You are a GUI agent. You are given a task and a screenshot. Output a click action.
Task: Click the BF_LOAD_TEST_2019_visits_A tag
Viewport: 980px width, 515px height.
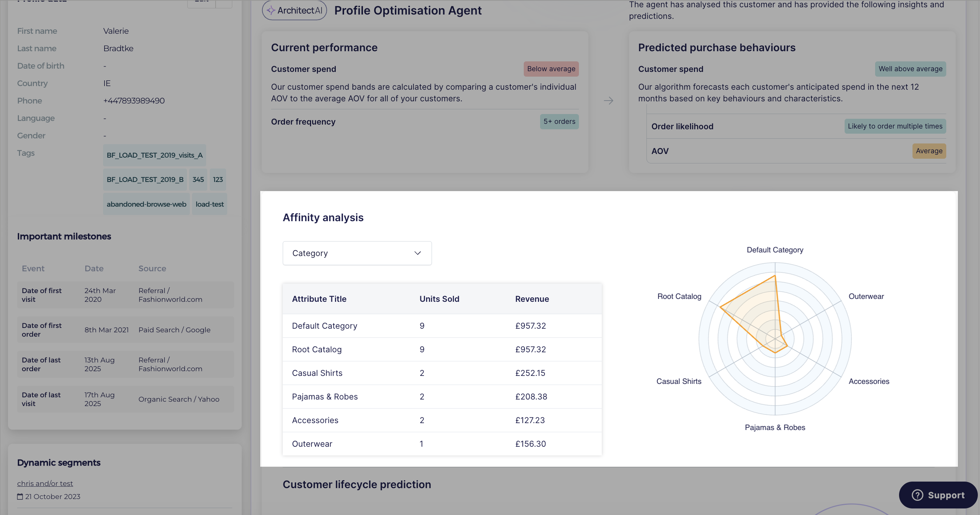[x=155, y=155]
